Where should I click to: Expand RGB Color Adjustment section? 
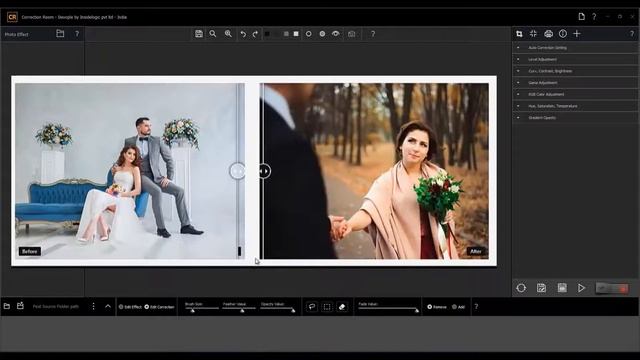(575, 94)
